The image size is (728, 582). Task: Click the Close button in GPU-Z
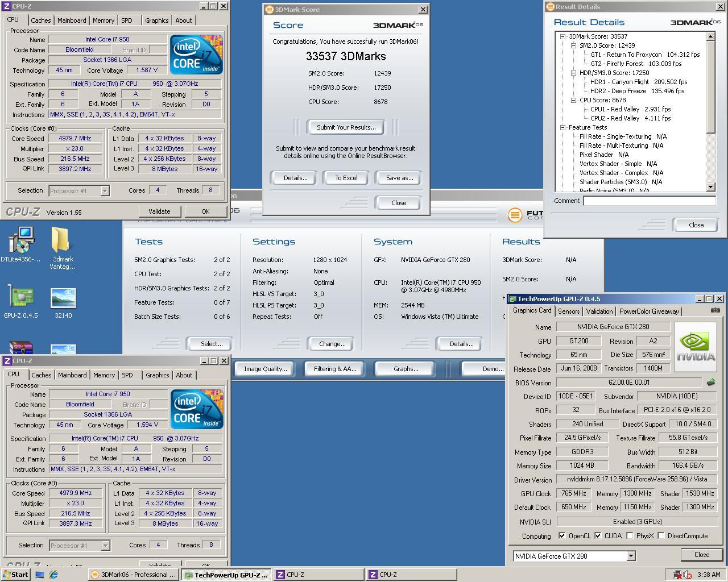coord(701,555)
